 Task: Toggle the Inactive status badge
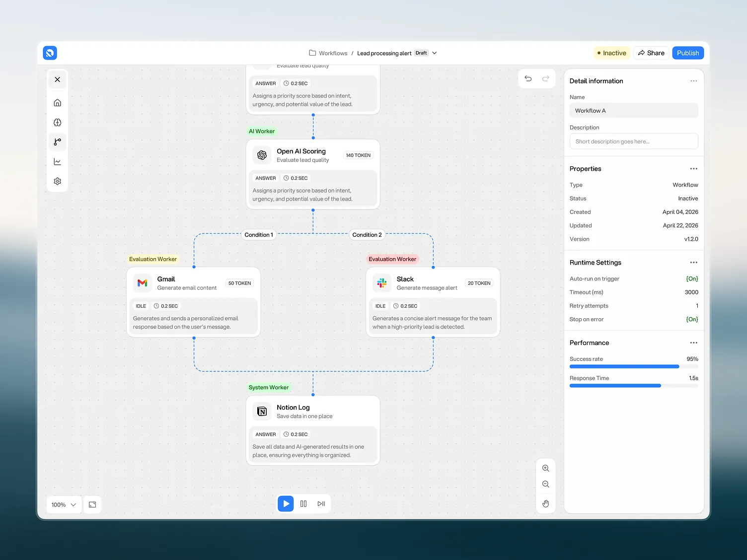(x=612, y=53)
